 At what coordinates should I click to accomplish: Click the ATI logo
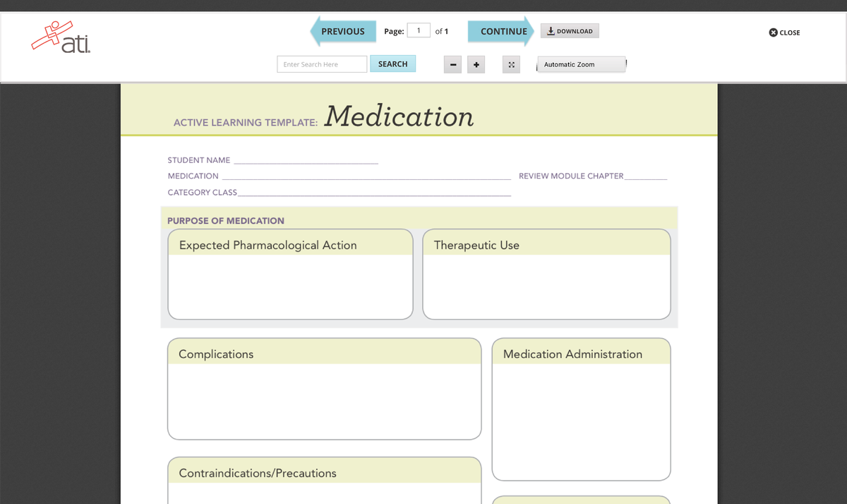point(60,35)
